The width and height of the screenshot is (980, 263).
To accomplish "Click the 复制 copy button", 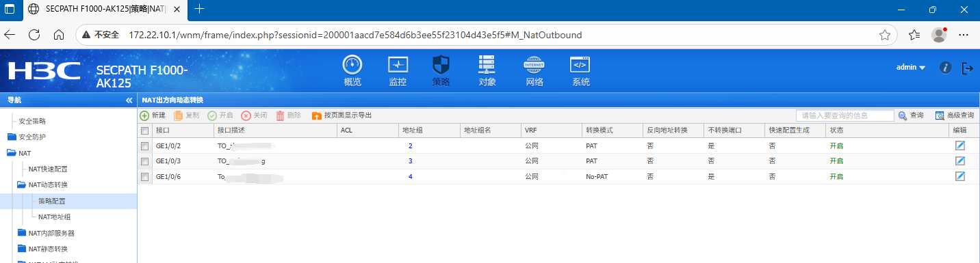I will pyautogui.click(x=187, y=115).
